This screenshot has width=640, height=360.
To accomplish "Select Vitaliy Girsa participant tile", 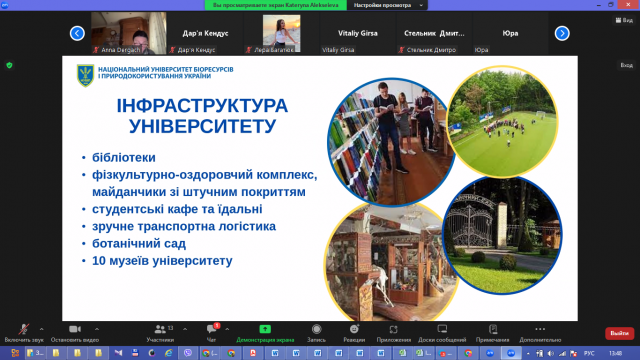I will pos(358,33).
